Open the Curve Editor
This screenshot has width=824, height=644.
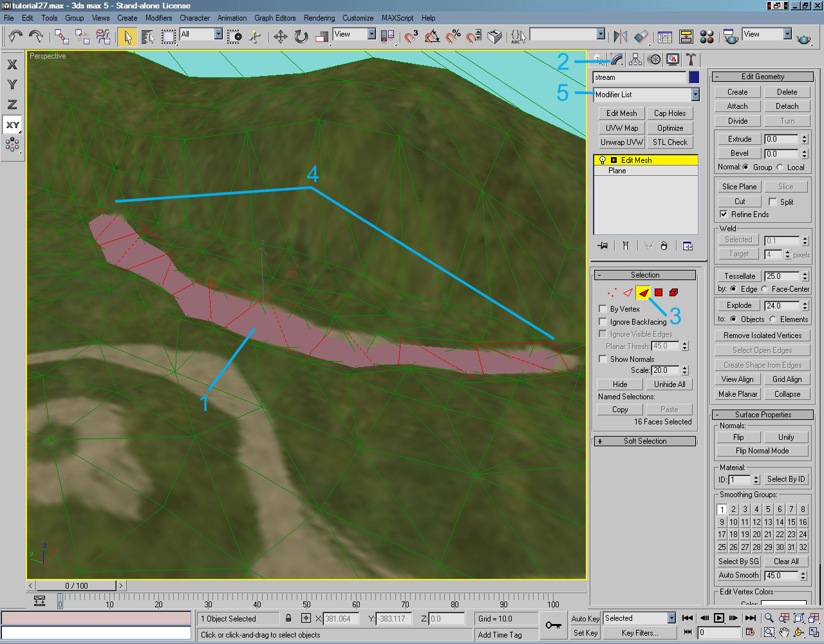tap(664, 37)
